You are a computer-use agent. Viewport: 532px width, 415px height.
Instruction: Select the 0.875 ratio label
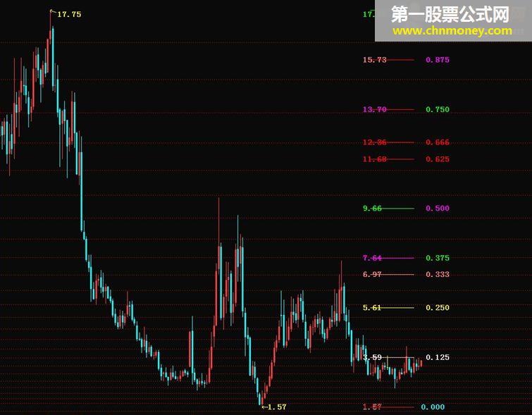click(438, 60)
